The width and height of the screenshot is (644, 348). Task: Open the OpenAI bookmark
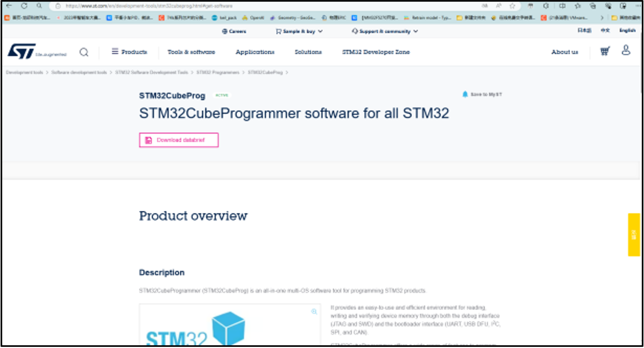253,18
